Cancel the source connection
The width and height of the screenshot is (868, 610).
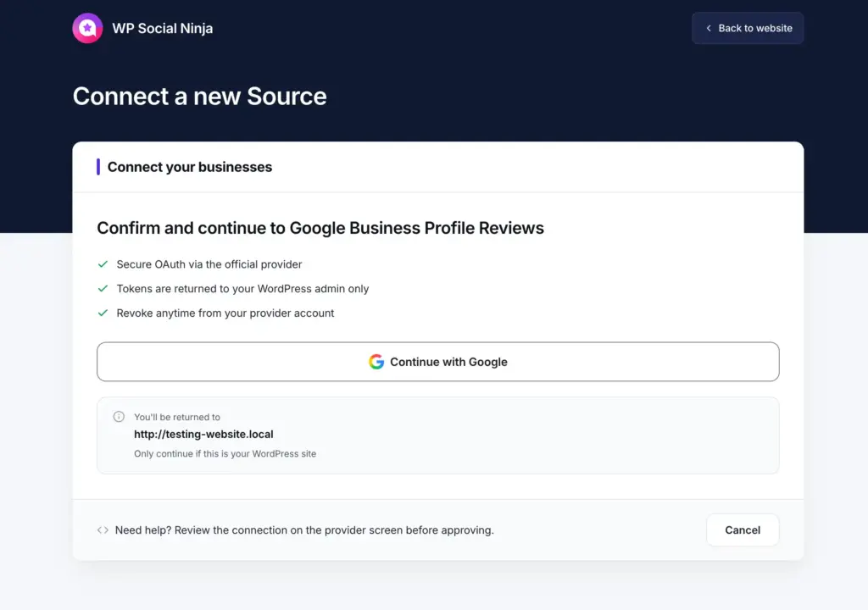pos(743,530)
